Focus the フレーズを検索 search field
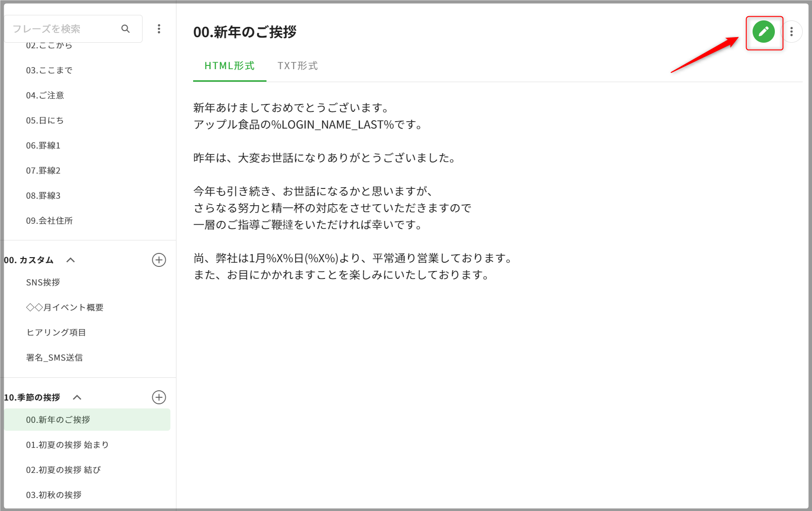This screenshot has height=511, width=812. click(x=63, y=29)
